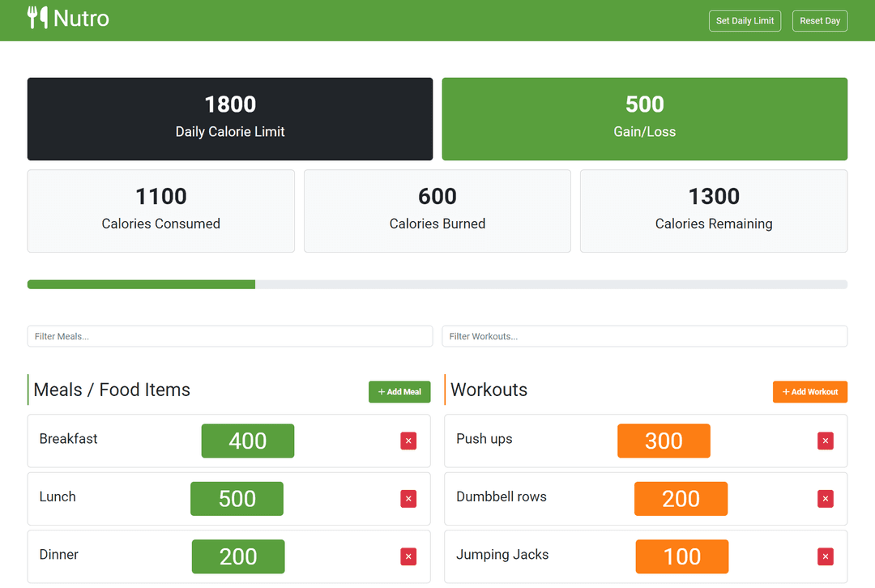Delete the Dinner meal entry

coord(408,556)
